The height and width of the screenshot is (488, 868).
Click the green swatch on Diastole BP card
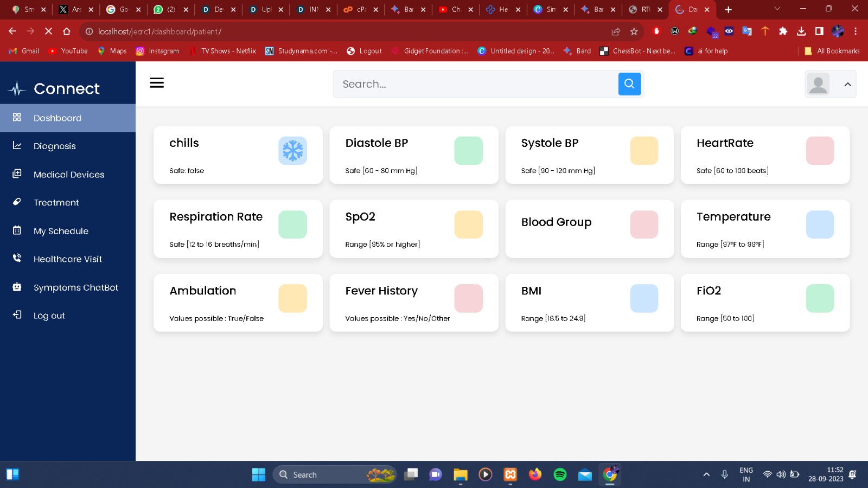[x=468, y=151]
